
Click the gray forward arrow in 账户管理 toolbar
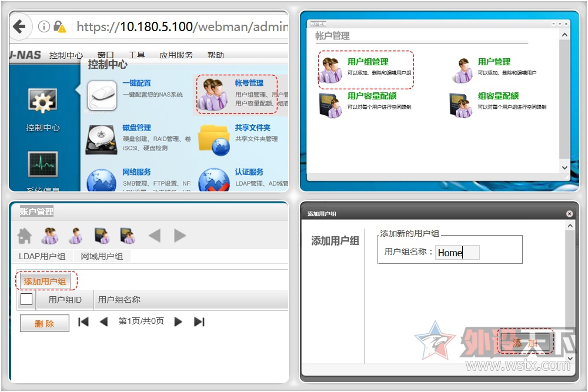pyautogui.click(x=180, y=236)
